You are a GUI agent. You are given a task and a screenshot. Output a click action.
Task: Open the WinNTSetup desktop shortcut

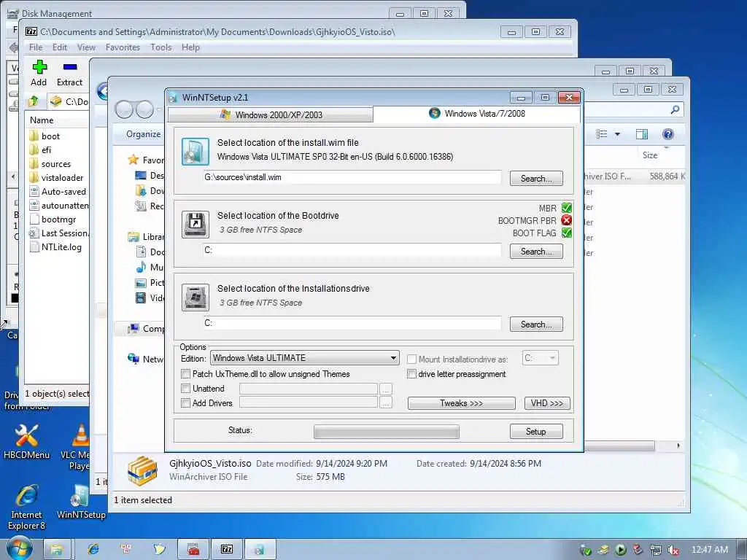80,502
